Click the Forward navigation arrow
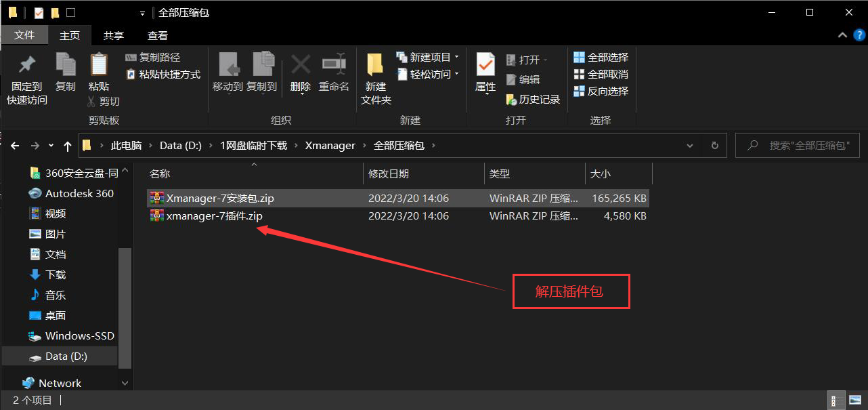Image resolution: width=868 pixels, height=410 pixels. [35, 146]
